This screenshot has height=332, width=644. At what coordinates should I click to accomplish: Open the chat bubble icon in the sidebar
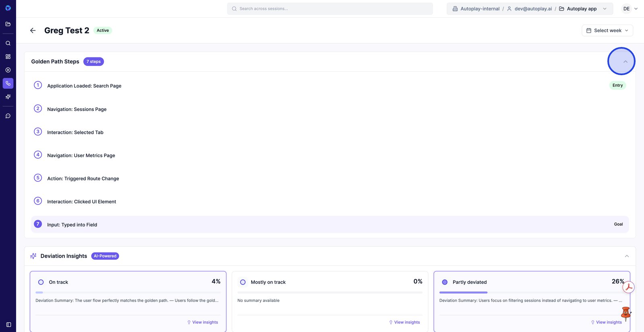point(8,116)
